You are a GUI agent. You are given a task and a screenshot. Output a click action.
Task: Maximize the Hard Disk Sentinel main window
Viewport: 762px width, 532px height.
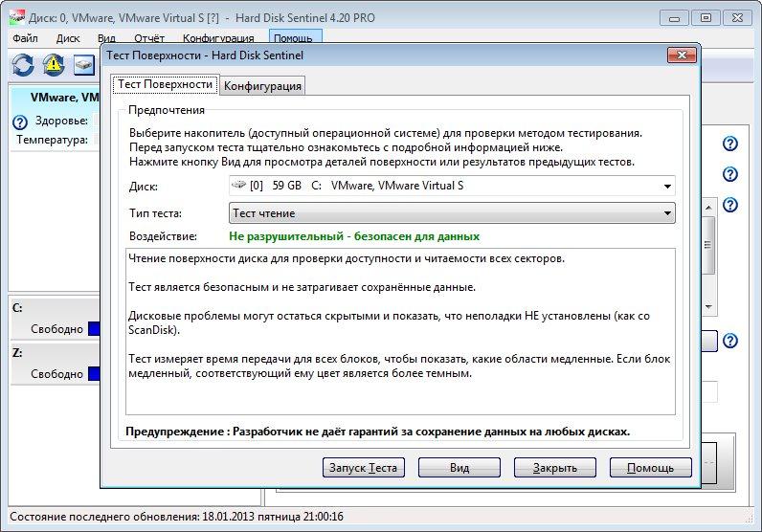pyautogui.click(x=706, y=18)
